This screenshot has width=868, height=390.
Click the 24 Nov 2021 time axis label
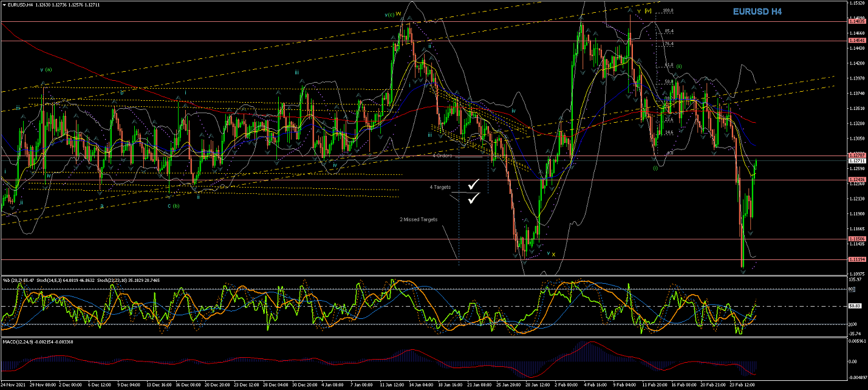[x=13, y=385]
